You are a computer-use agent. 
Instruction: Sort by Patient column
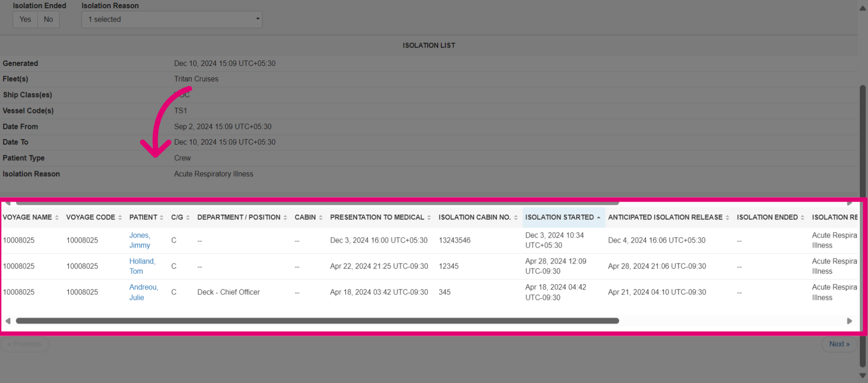tap(146, 217)
